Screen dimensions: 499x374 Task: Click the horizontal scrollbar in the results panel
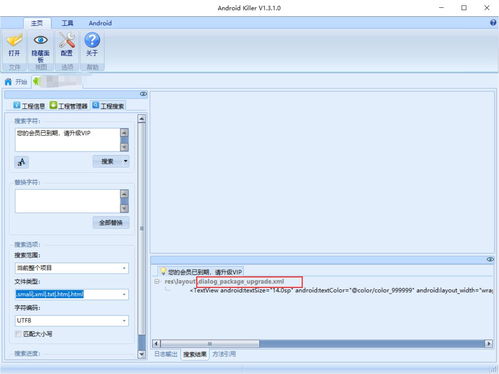pos(322,343)
